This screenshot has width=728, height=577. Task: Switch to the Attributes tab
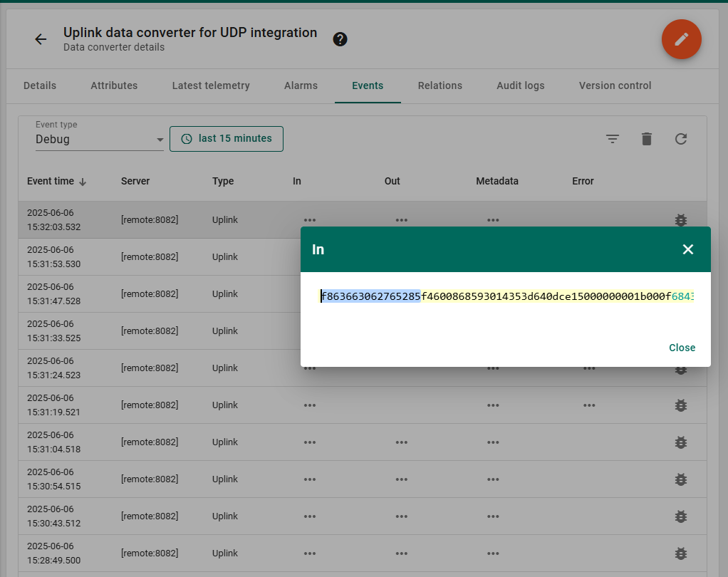pyautogui.click(x=114, y=86)
